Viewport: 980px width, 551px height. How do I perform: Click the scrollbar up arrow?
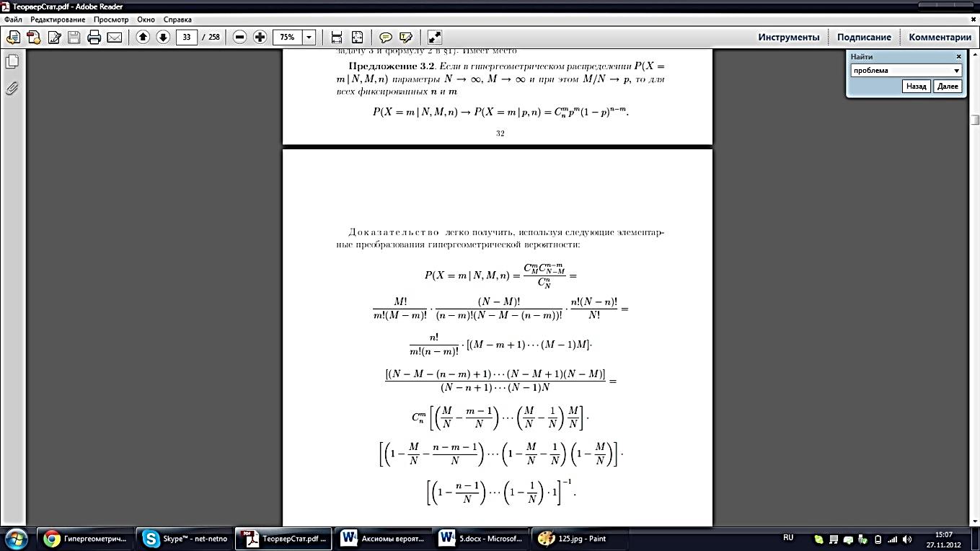coord(974,54)
